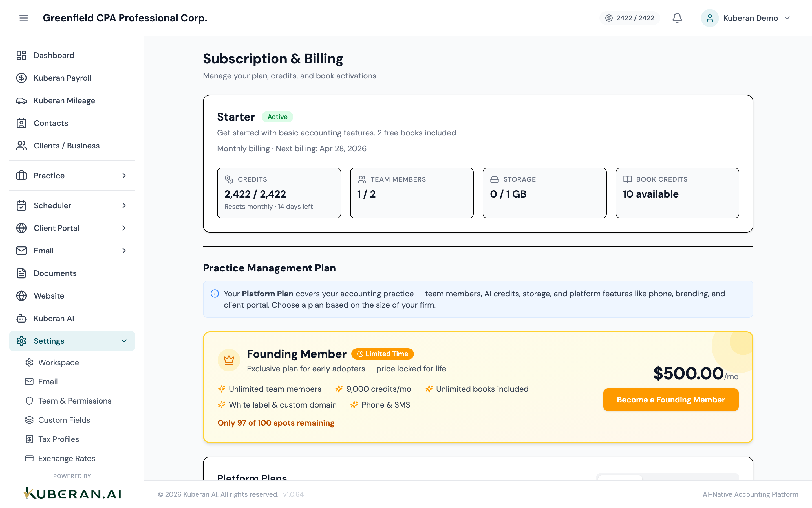Open Dashboard in the sidebar
Screen dimensions: 812x508
[72, 55]
